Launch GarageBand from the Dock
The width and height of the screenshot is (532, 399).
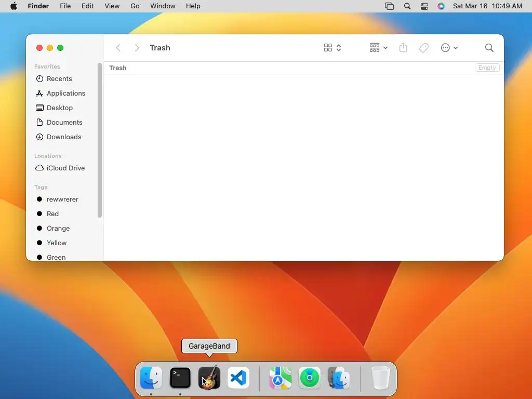tap(209, 378)
